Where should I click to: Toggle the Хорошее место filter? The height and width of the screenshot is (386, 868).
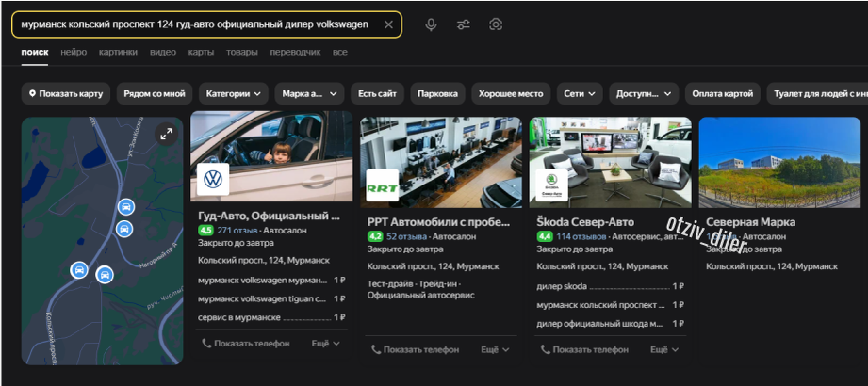511,93
